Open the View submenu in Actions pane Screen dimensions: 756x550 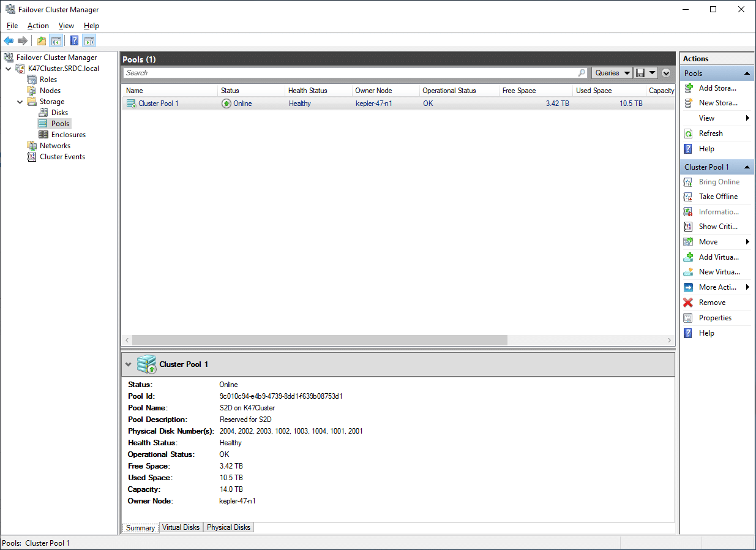(x=717, y=118)
